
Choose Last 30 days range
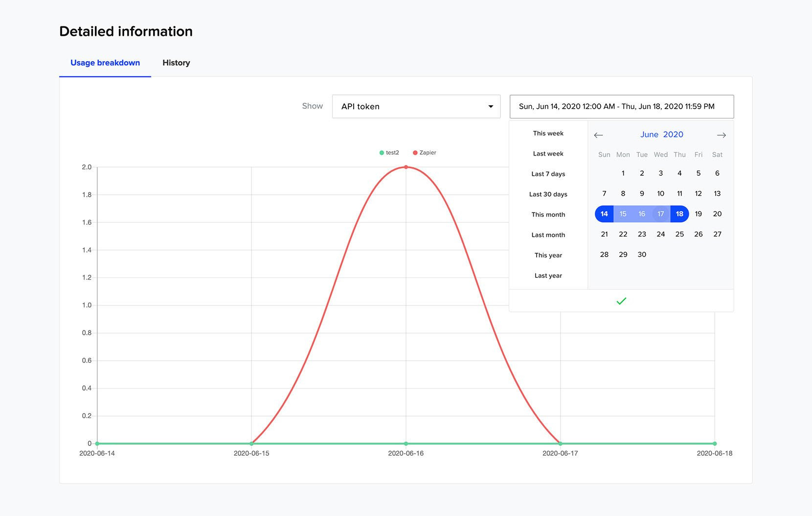pos(548,194)
